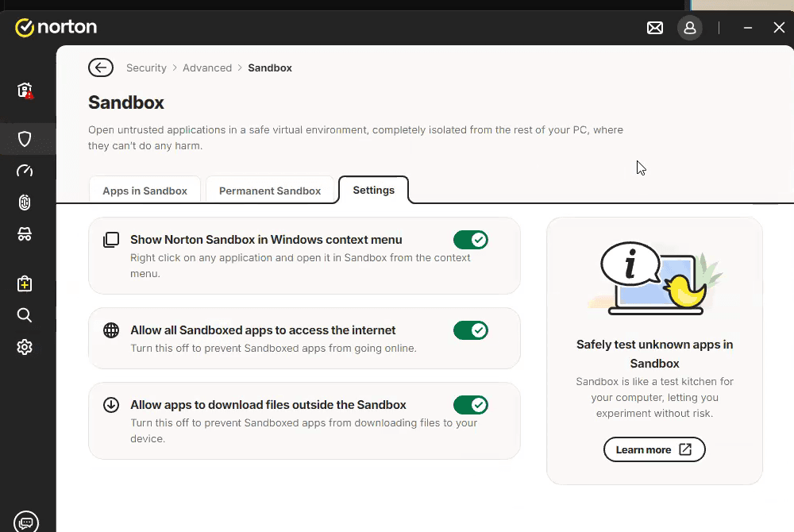Click the globe icon beside internet access
The height and width of the screenshot is (532, 794).
tap(111, 330)
